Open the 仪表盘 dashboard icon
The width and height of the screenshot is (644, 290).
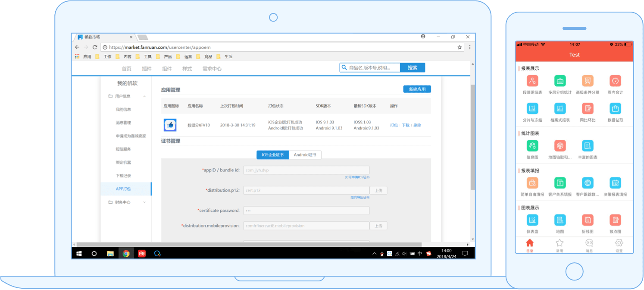[x=532, y=220]
